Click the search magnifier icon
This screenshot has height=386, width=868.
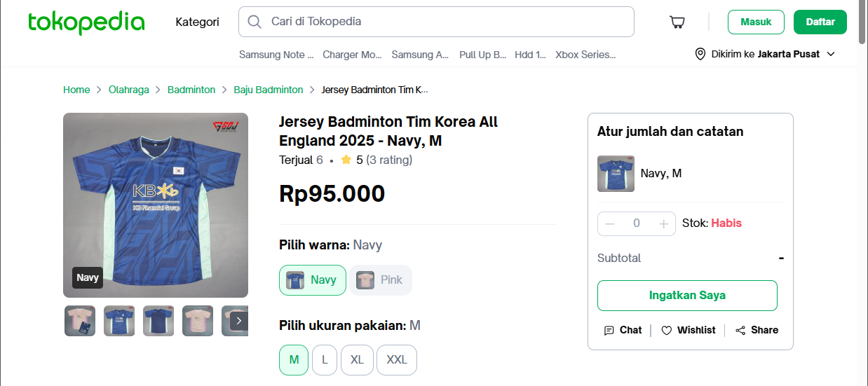tap(255, 22)
